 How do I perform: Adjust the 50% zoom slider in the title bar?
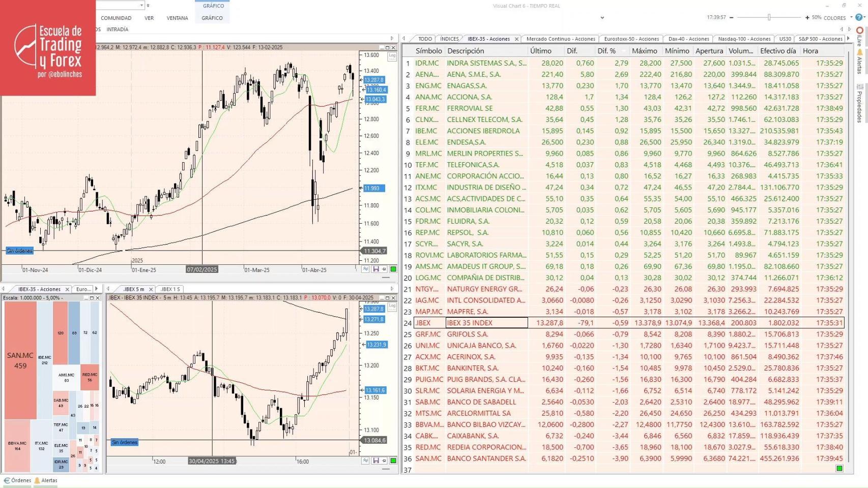(768, 17)
